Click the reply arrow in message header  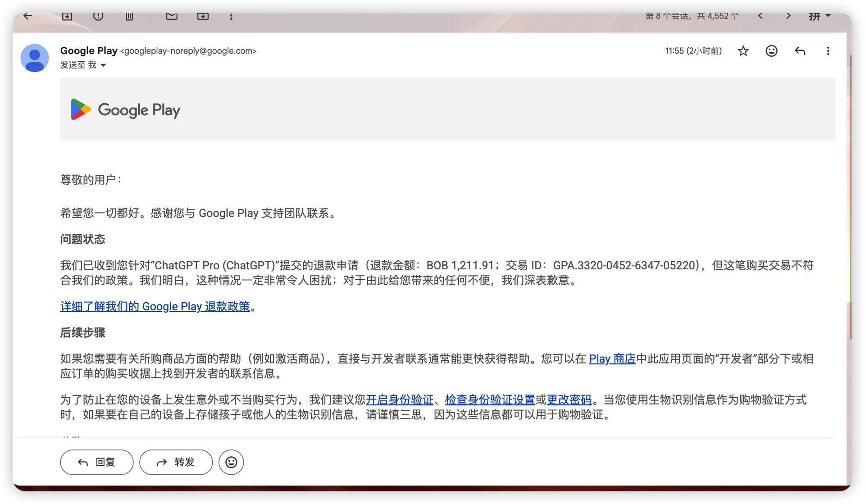[800, 51]
